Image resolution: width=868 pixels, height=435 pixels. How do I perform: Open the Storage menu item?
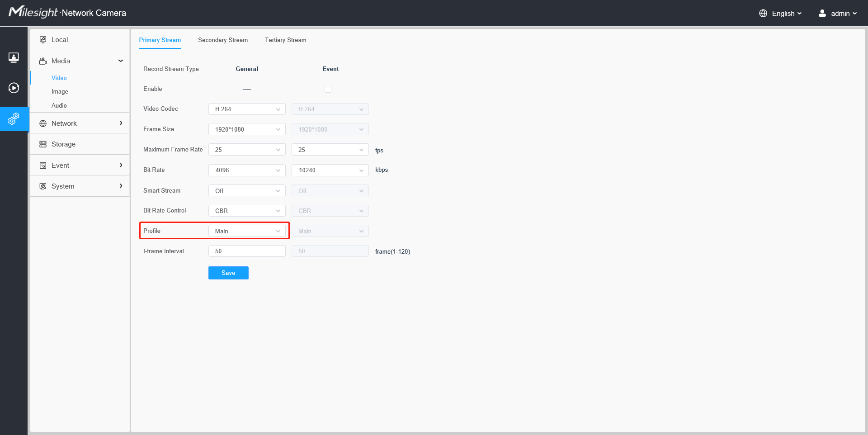tap(80, 144)
